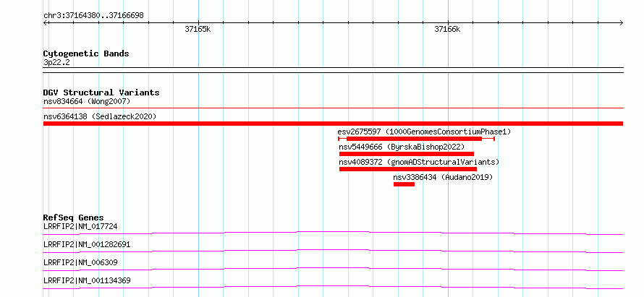Image resolution: width=644 pixels, height=297 pixels.
Task: Open esv2675597 (1000GenomesConsortiumPhase1) label
Action: (x=424, y=132)
